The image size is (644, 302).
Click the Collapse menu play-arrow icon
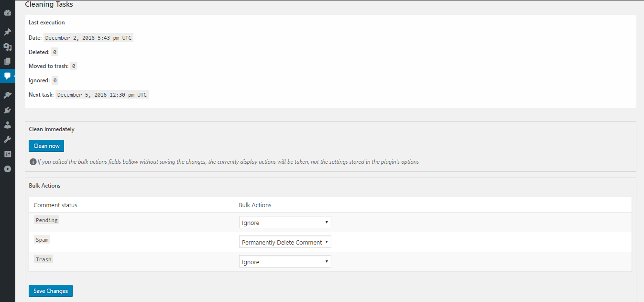pyautogui.click(x=7, y=169)
